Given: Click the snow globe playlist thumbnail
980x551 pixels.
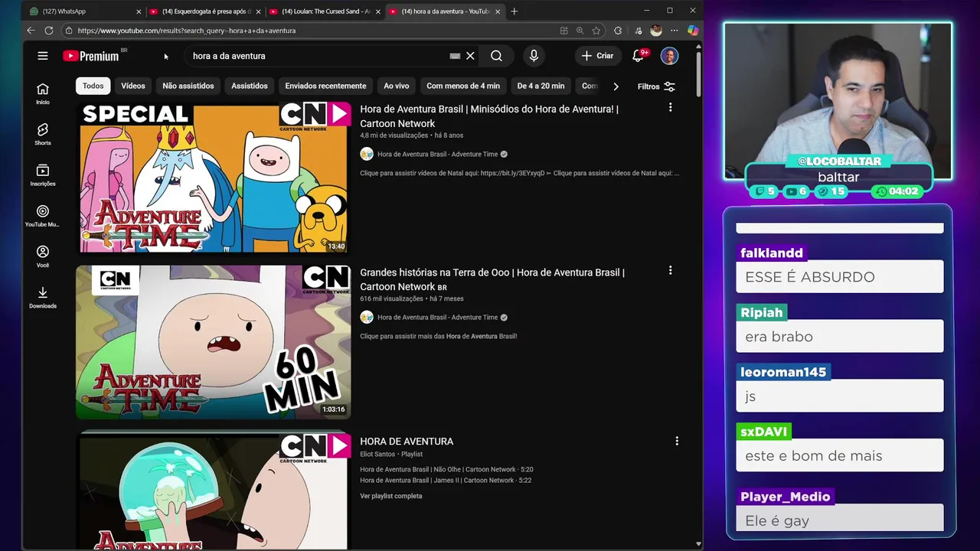Looking at the screenshot, I should pyautogui.click(x=214, y=491).
